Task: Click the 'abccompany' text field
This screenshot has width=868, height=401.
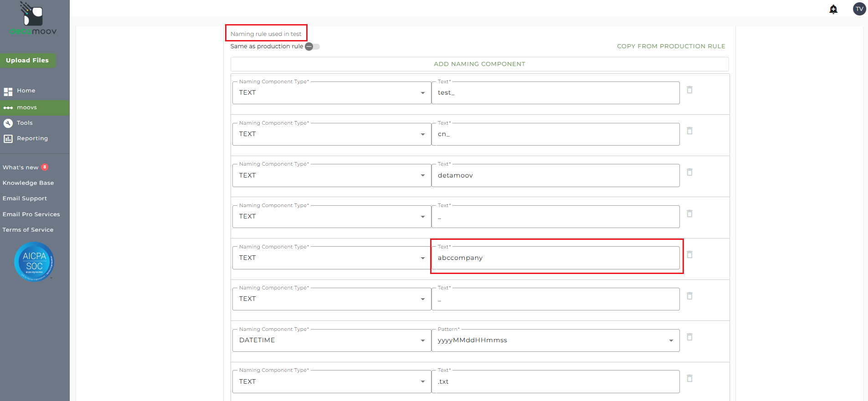Action: (x=555, y=258)
